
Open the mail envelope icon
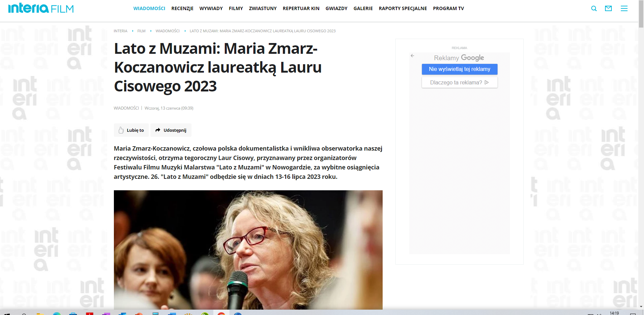608,8
